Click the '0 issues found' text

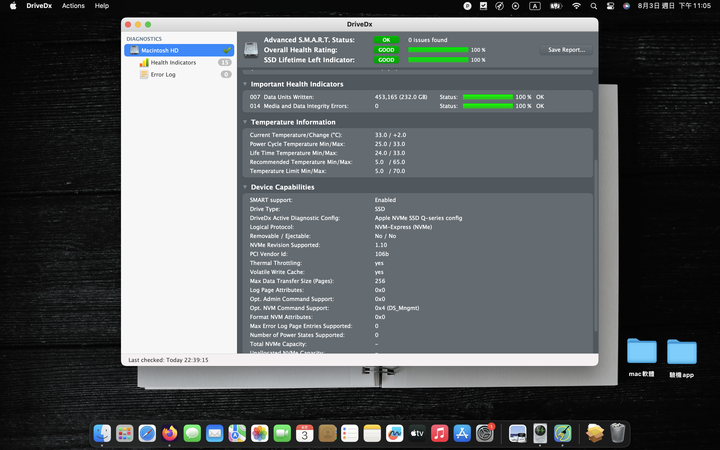tap(428, 40)
